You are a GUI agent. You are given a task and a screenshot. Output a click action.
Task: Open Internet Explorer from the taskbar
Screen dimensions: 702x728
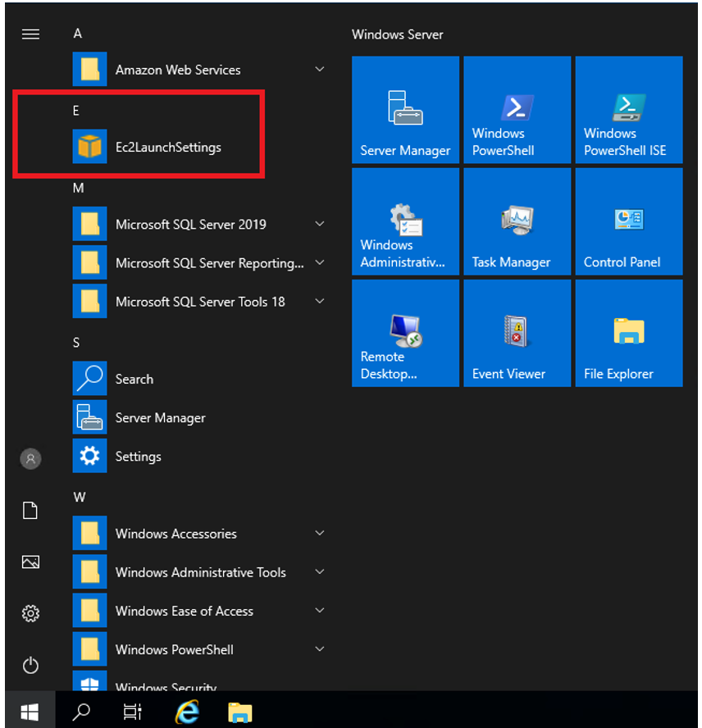(187, 712)
